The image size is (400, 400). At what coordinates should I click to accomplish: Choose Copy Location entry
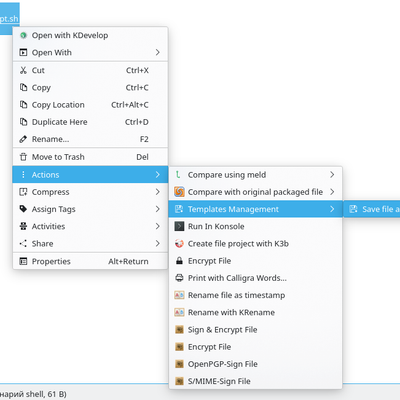(x=90, y=105)
